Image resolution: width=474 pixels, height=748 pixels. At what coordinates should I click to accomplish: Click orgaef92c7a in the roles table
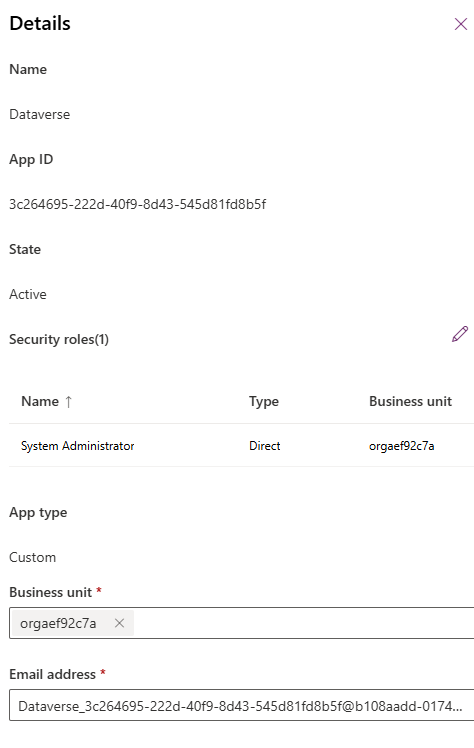point(402,446)
